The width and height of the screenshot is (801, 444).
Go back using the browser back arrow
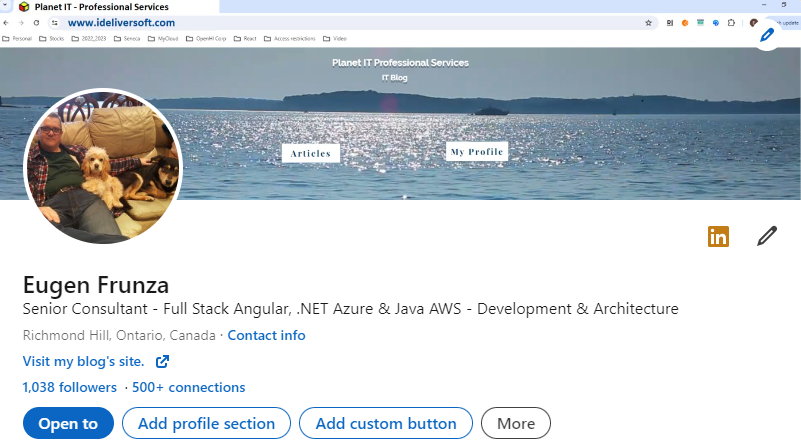[x=6, y=23]
